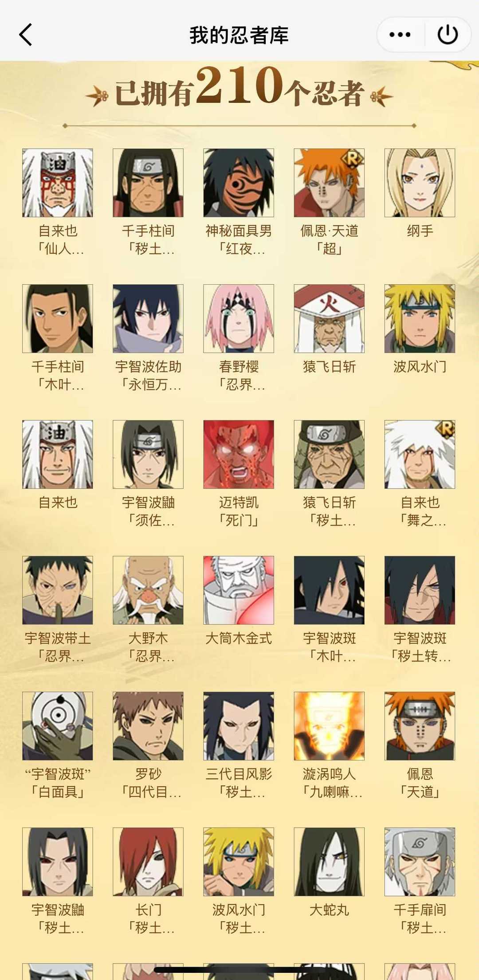Tap the glowing 漩涡鸣人 avatar
This screenshot has height=980, width=479.
(x=329, y=725)
